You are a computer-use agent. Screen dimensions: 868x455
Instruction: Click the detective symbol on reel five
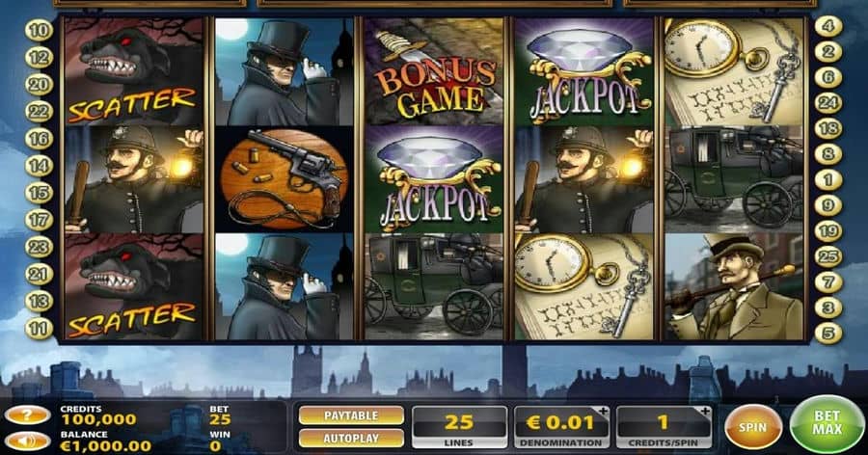(734, 286)
